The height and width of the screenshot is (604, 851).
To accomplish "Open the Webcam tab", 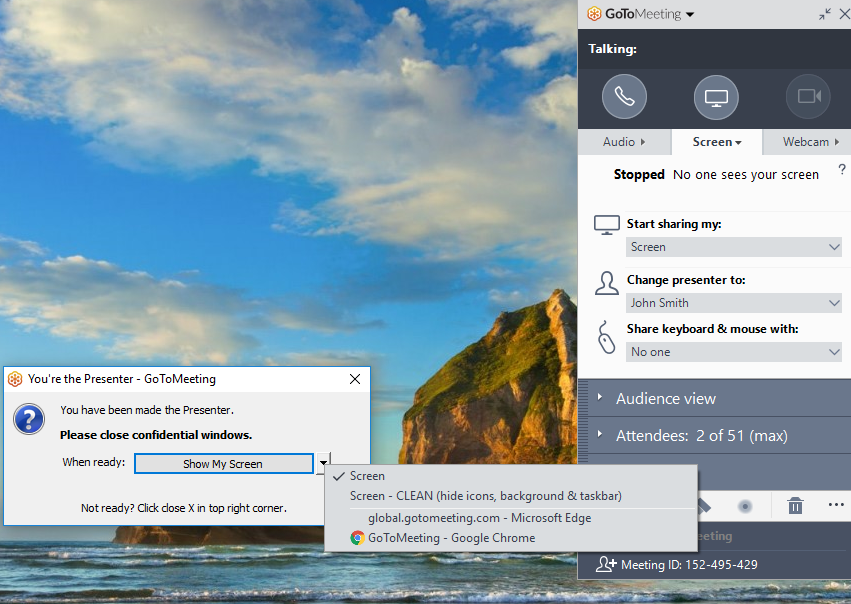I will [807, 142].
